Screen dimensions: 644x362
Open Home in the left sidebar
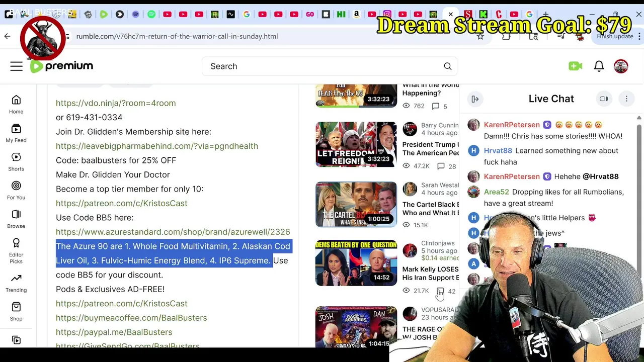[16, 105]
